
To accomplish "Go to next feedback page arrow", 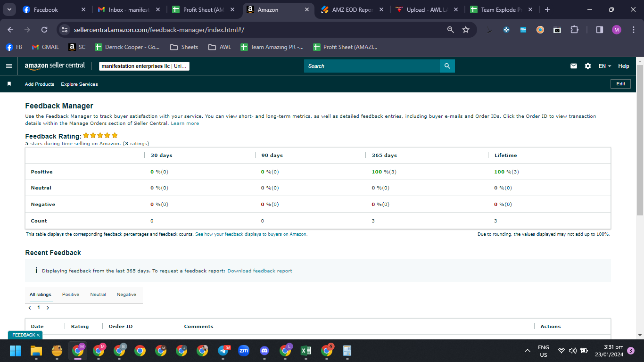I will click(x=48, y=308).
